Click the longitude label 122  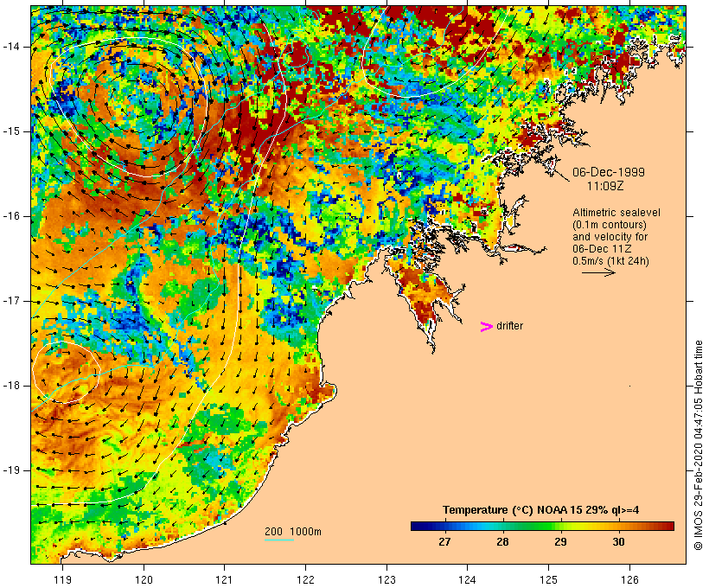tap(306, 579)
